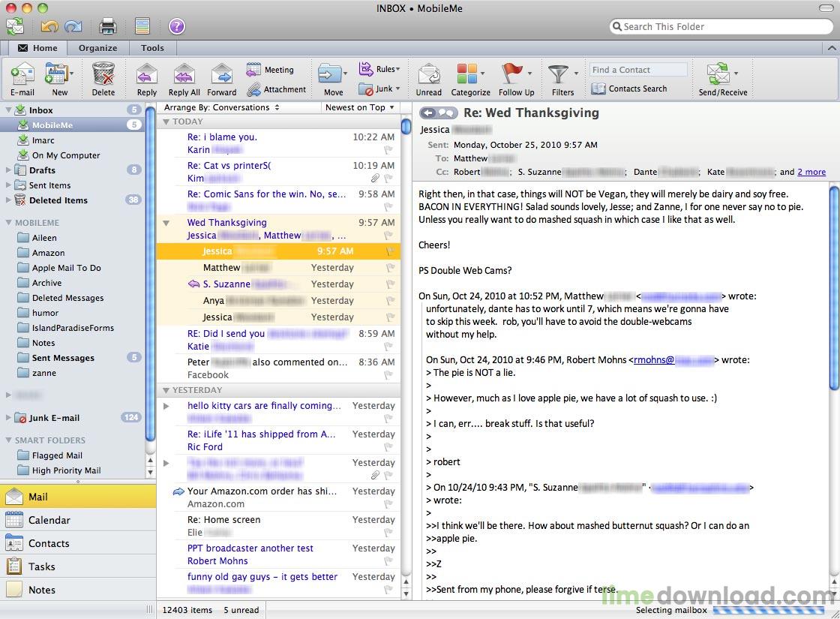Collapse the Wed Thanksgiving conversation thread
Image resolution: width=840 pixels, height=619 pixels.
pyautogui.click(x=166, y=223)
